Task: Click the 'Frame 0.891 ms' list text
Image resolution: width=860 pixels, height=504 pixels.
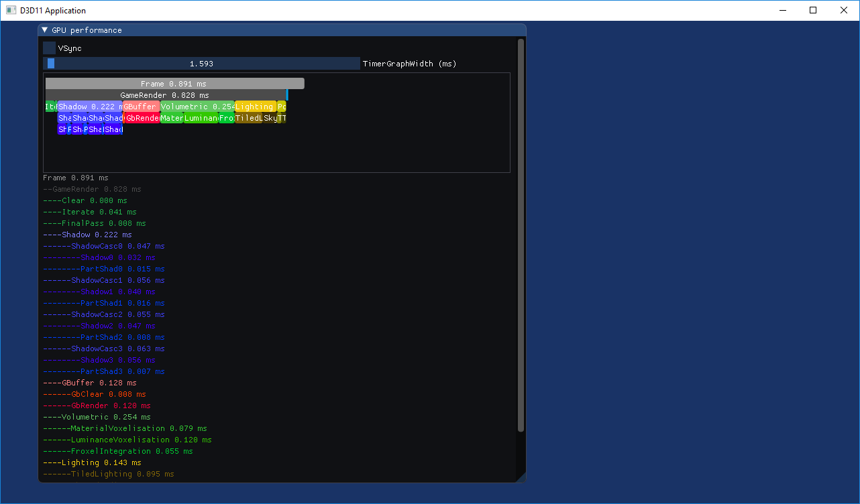Action: click(x=75, y=178)
